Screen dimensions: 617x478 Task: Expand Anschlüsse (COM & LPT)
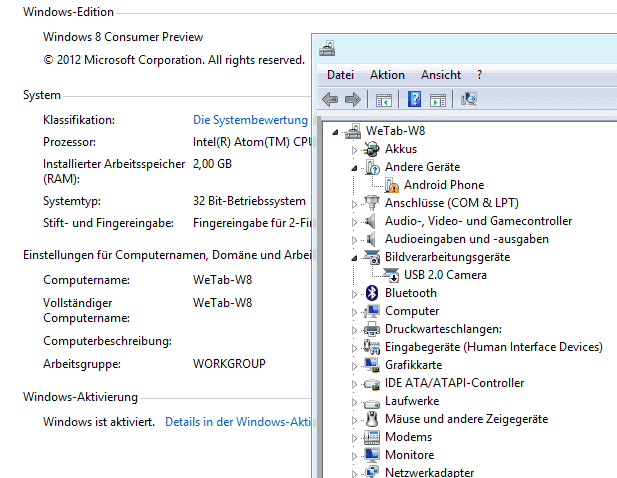click(354, 204)
